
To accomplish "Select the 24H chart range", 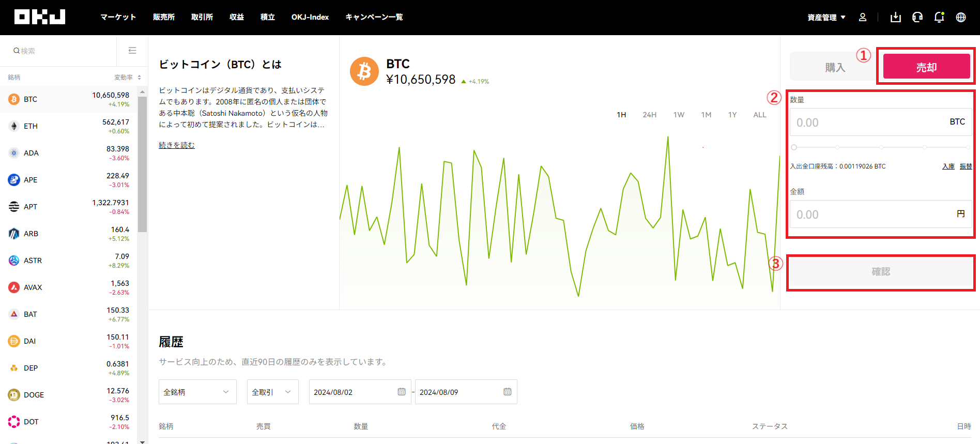I will point(650,115).
